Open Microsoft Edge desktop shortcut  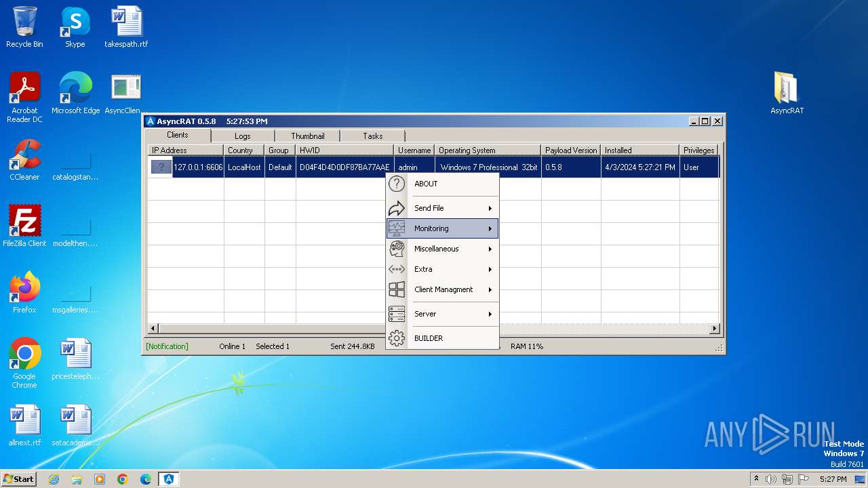75,94
